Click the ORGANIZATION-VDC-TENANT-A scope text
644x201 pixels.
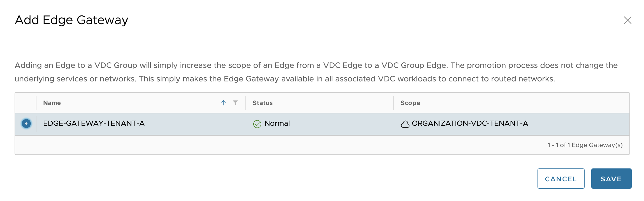coord(470,124)
